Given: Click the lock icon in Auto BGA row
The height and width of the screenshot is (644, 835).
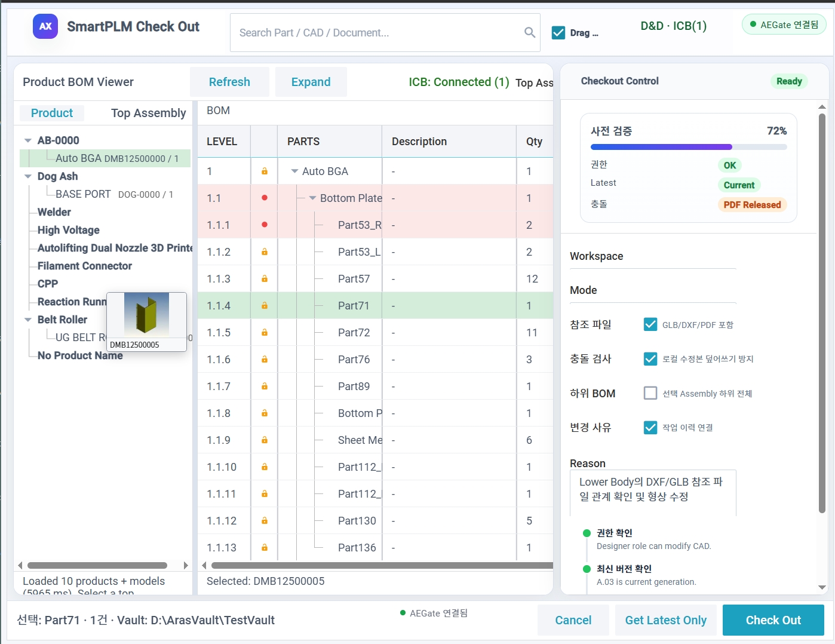Looking at the screenshot, I should (x=265, y=171).
